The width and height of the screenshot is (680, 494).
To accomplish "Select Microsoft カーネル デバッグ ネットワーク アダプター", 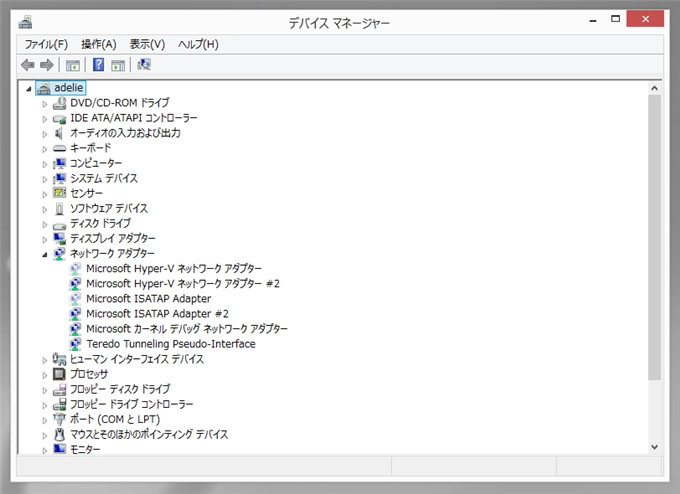I will click(186, 329).
